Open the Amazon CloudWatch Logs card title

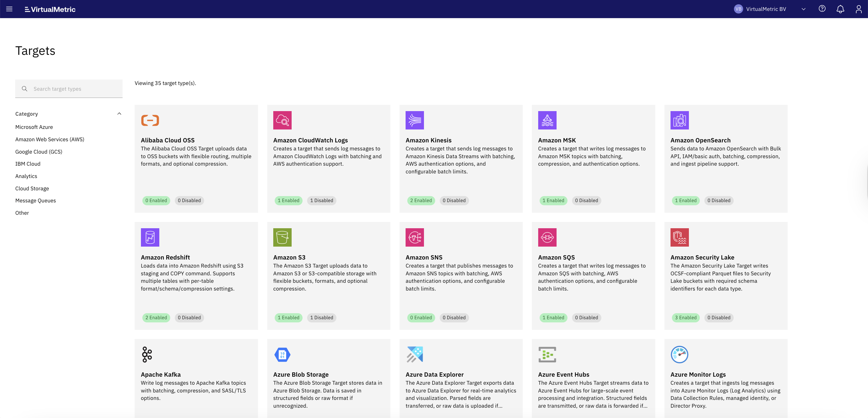310,140
